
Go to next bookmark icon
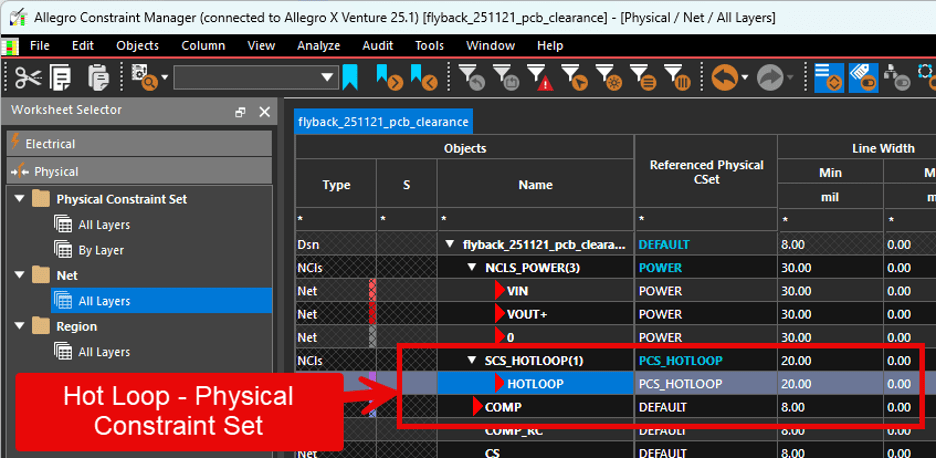tap(389, 78)
